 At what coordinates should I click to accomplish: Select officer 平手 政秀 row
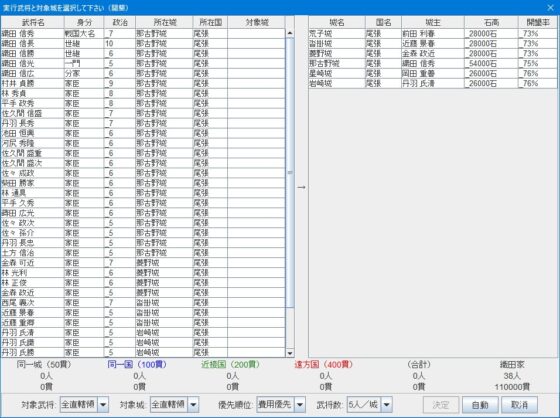pos(143,104)
